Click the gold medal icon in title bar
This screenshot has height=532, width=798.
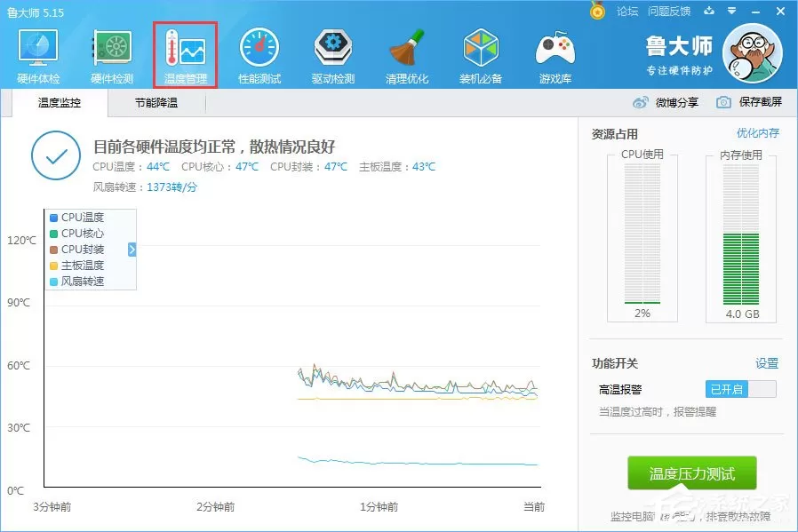(597, 11)
